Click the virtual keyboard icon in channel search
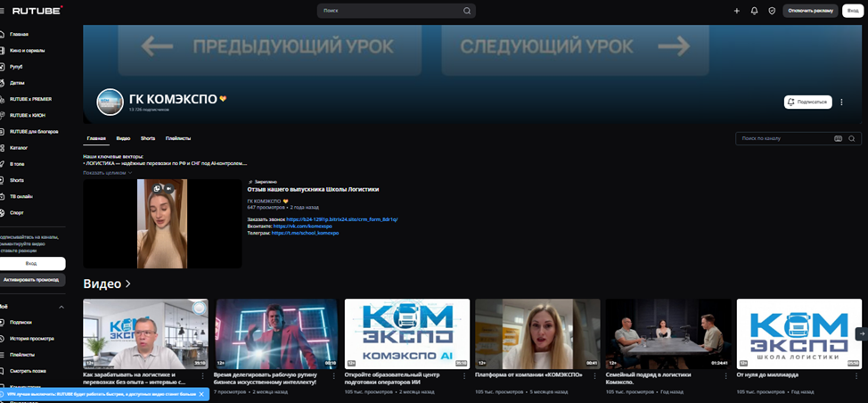868x403 pixels. coord(838,138)
